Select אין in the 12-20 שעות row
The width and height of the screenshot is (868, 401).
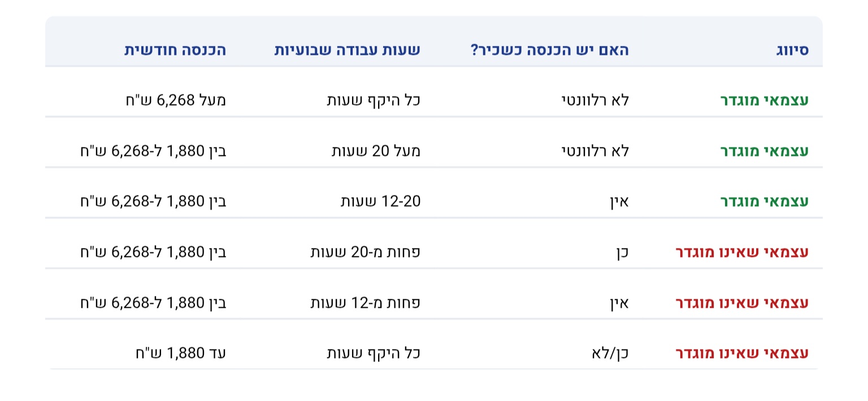coord(619,202)
